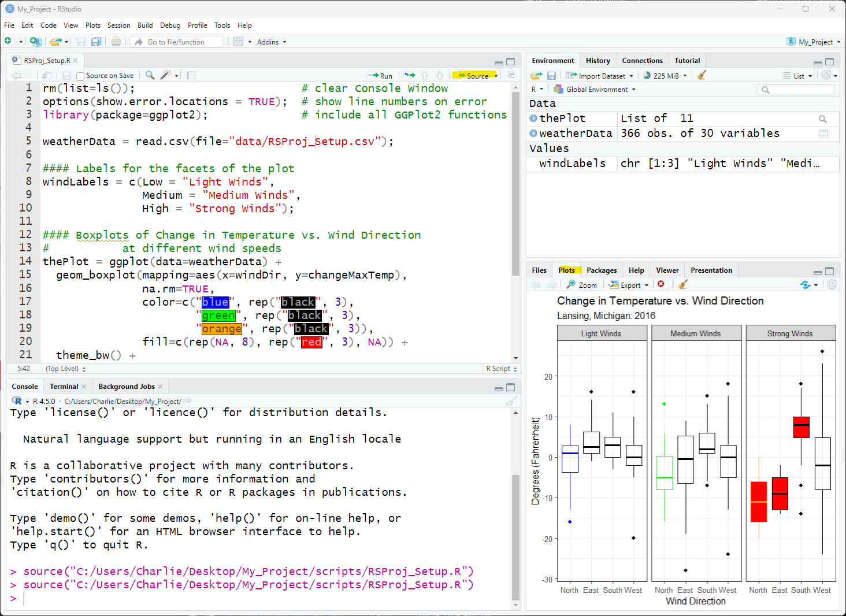The image size is (846, 616).
Task: Click the Run button
Action: tap(380, 76)
